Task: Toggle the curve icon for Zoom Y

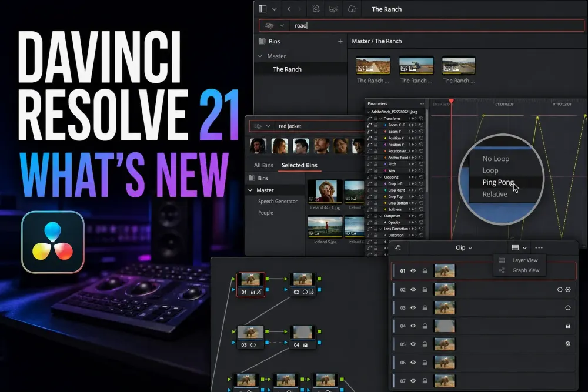Action: 370,132
